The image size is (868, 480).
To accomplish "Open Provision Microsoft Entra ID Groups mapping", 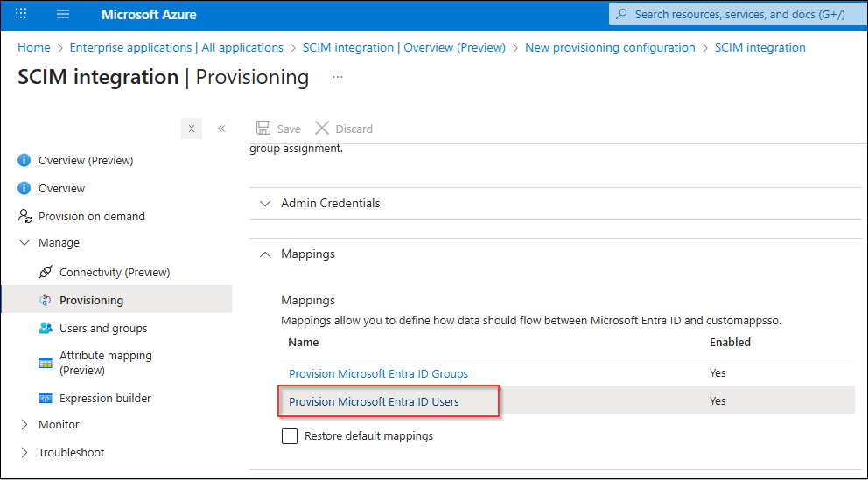I will click(378, 374).
